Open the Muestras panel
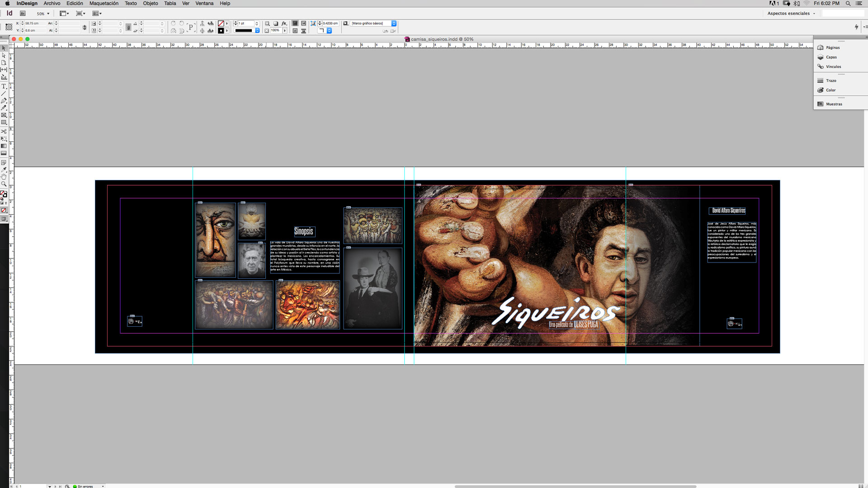 click(834, 104)
